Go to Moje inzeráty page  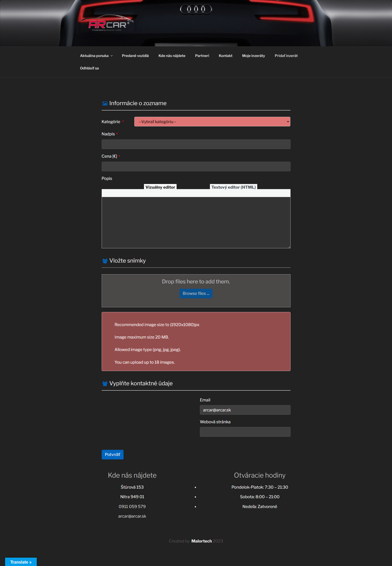tap(253, 56)
